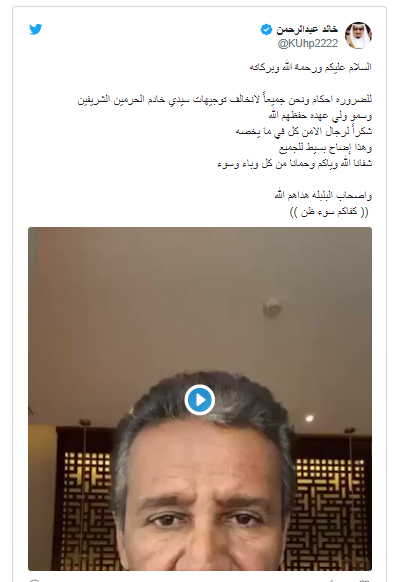
Task: Click the lit ceiling spotlight in the video
Action: (x=309, y=418)
